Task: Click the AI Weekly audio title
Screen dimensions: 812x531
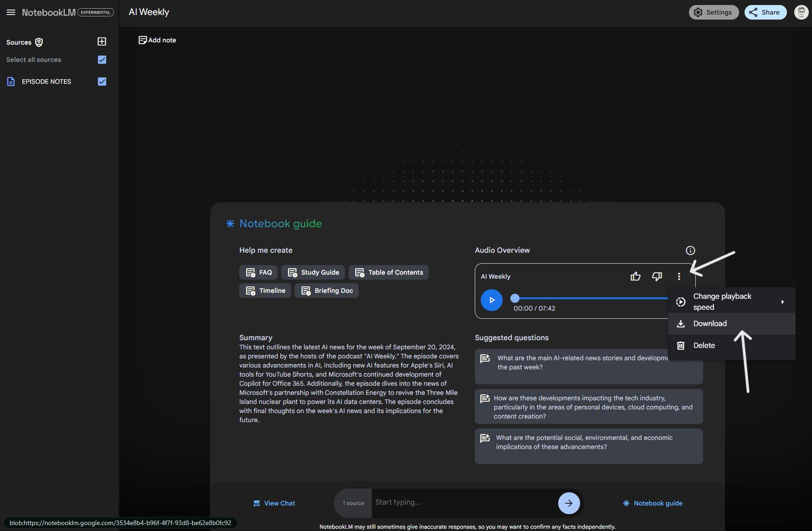Action: [496, 276]
